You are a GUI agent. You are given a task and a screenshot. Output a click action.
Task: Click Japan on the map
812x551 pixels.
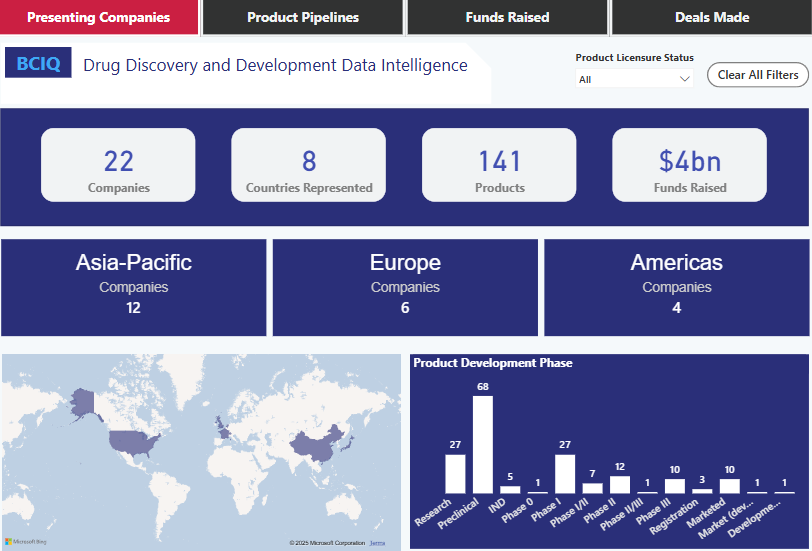[349, 444]
